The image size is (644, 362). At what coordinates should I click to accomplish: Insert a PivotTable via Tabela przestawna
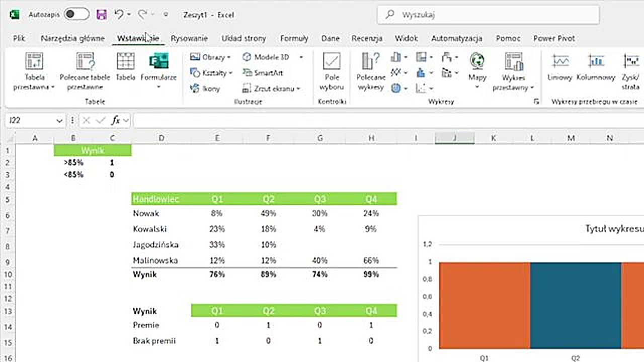click(x=34, y=62)
